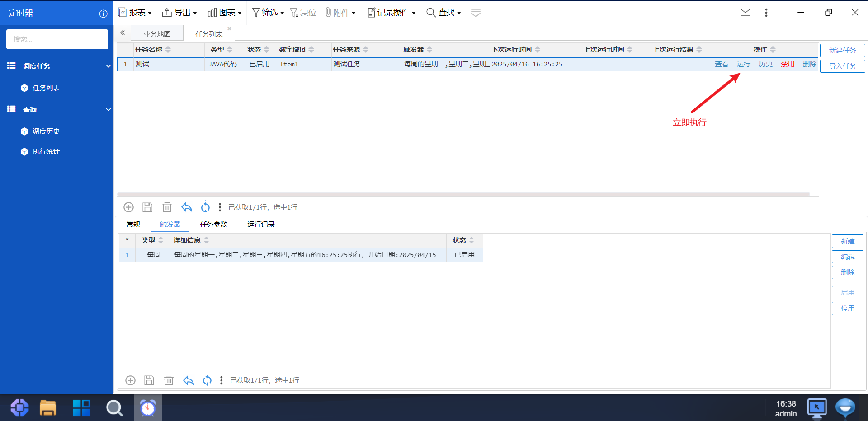
Task: Open the vertical three-dot top menu
Action: [x=766, y=13]
